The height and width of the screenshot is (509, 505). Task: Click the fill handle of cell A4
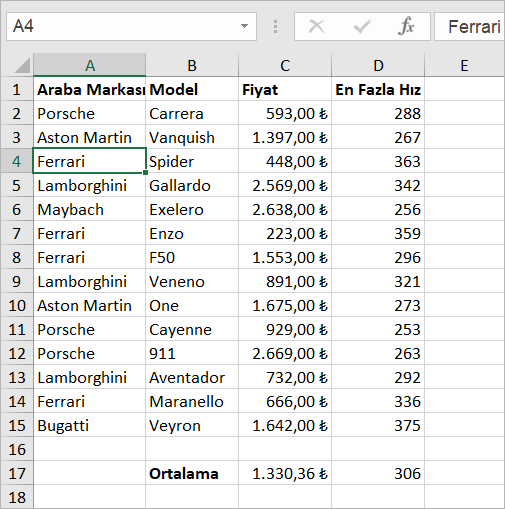[145, 172]
